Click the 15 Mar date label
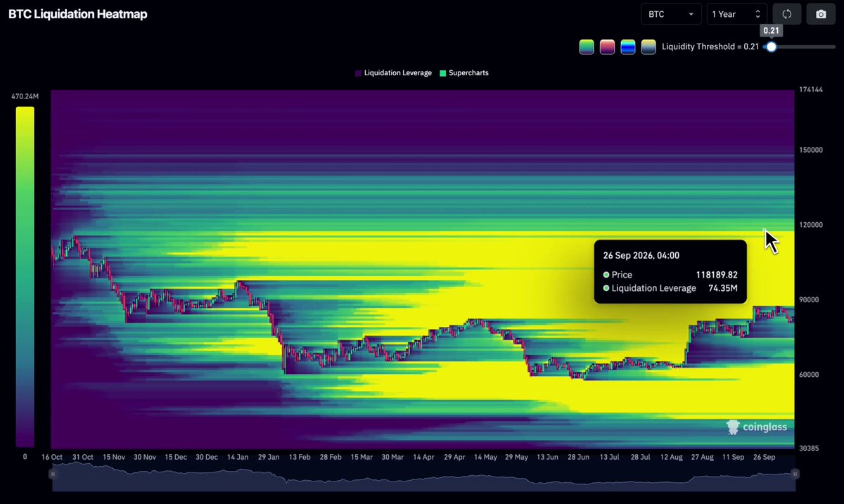The width and height of the screenshot is (844, 504). click(362, 457)
